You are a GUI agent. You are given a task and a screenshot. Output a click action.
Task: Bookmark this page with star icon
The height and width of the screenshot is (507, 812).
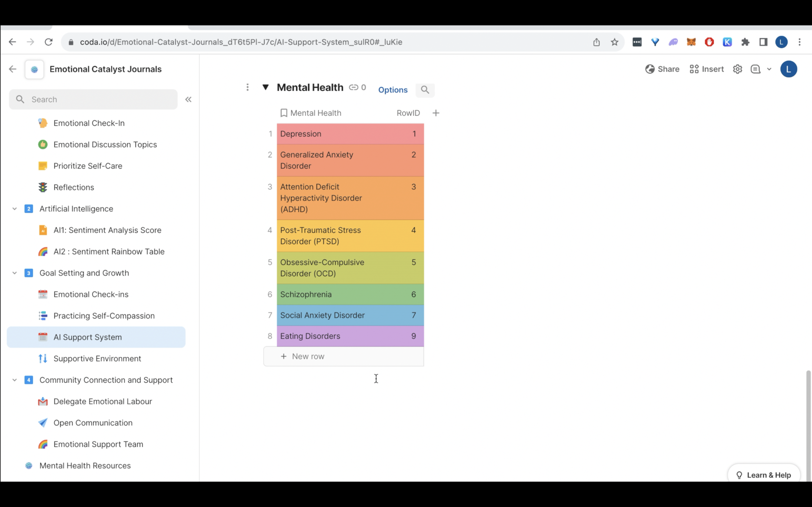pyautogui.click(x=614, y=42)
